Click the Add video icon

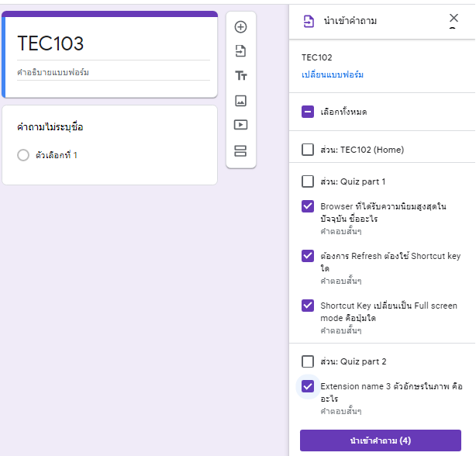coord(240,125)
